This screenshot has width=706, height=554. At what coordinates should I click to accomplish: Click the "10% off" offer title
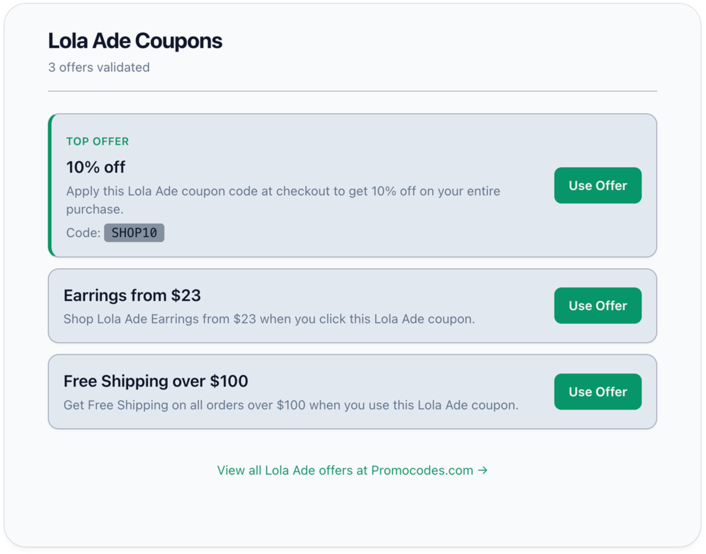point(96,167)
